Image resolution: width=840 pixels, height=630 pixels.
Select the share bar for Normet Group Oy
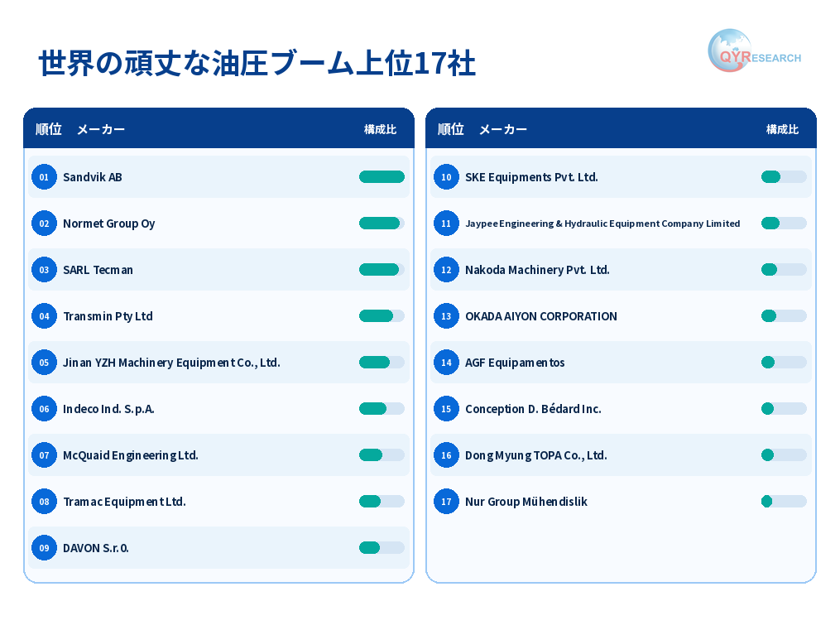pyautogui.click(x=382, y=224)
